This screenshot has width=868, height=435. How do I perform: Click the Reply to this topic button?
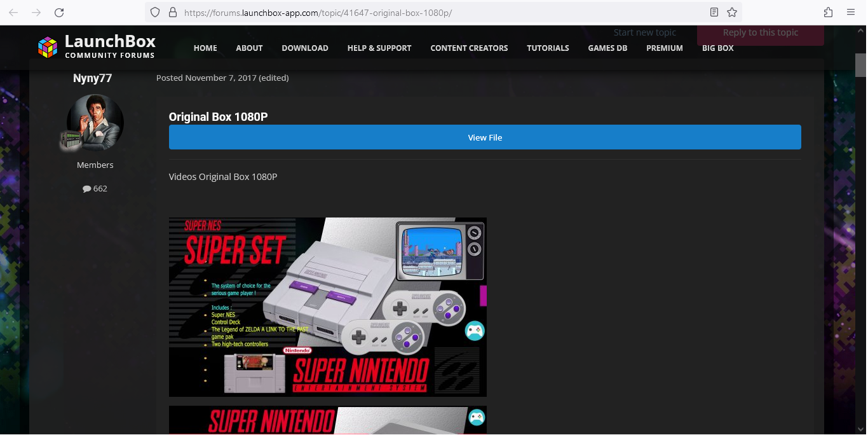coord(760,33)
